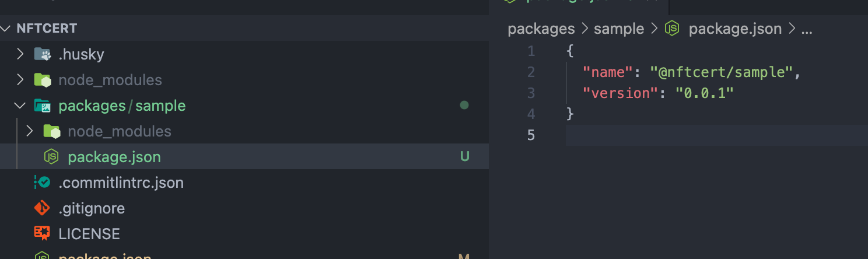Click the Node.js icon beside selected package.json
This screenshot has width=868, height=259.
point(52,157)
